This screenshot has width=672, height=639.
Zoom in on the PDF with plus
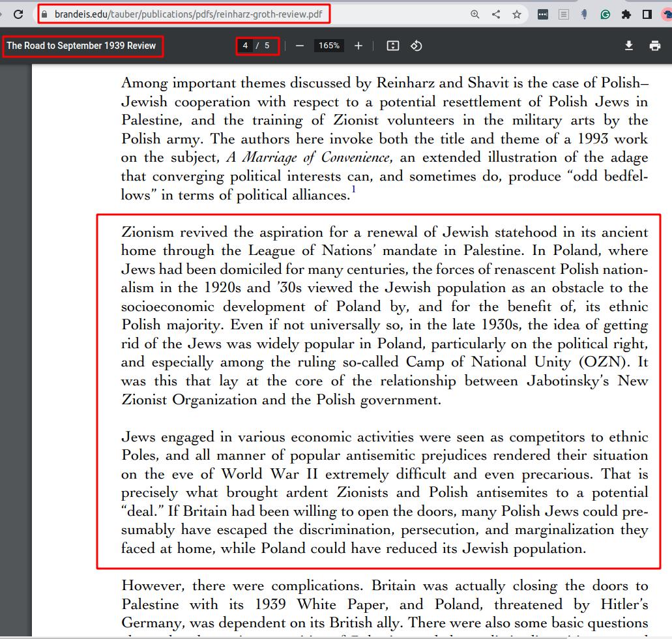click(x=358, y=46)
